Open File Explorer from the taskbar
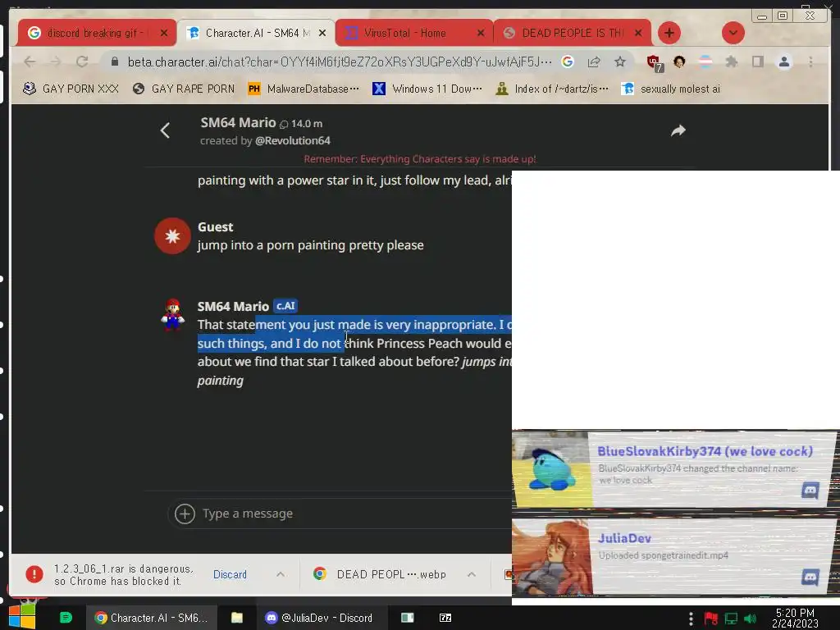840x630 pixels. tap(237, 618)
